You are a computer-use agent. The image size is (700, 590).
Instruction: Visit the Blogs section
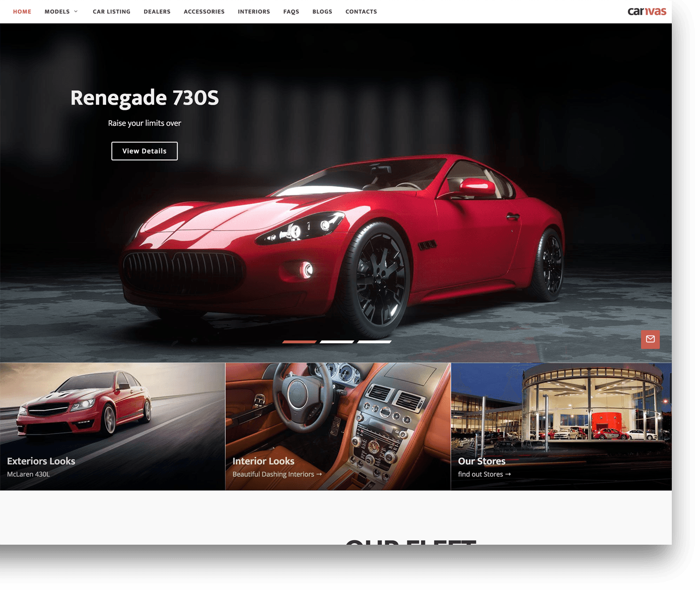pos(322,12)
